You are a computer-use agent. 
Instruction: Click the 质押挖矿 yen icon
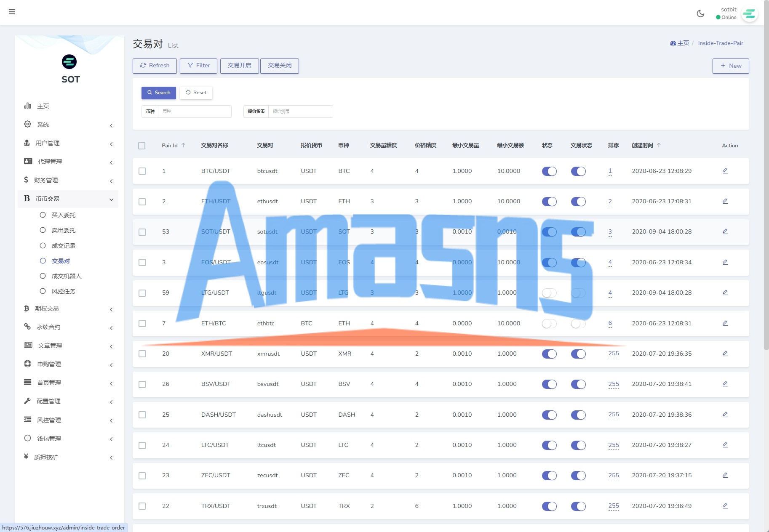26,457
